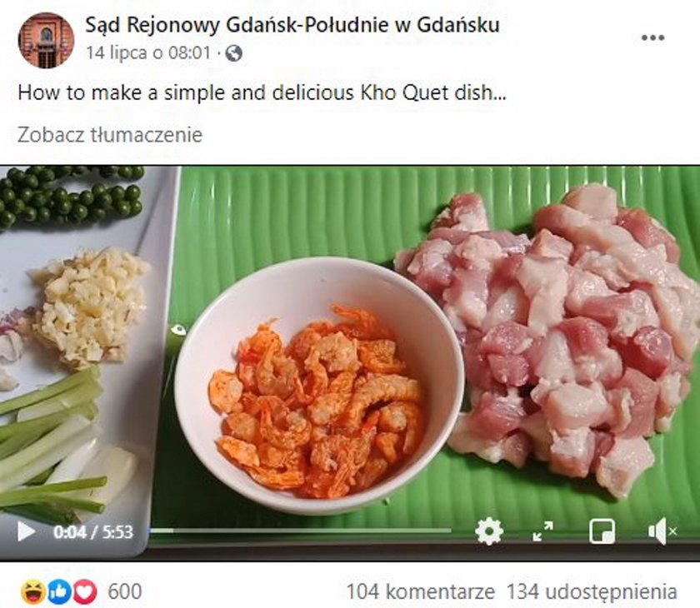
Task: Click Zobacz tłumaczenie link
Action: point(110,135)
